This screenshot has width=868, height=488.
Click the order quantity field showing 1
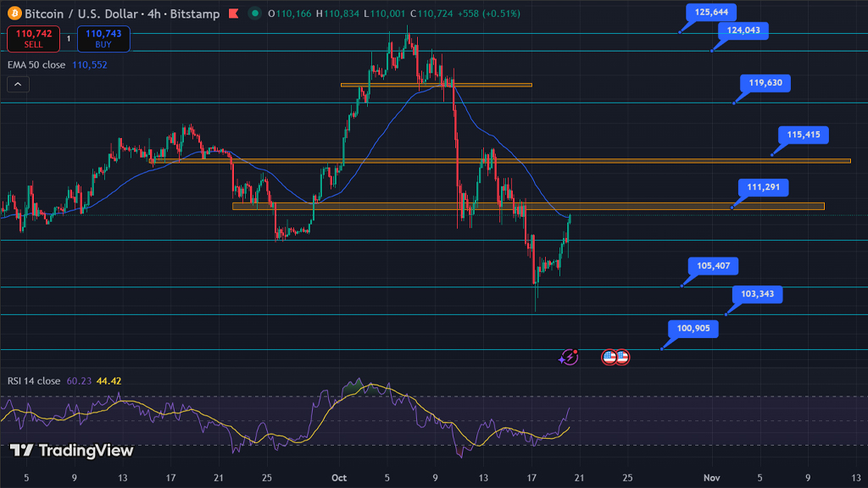coord(69,39)
